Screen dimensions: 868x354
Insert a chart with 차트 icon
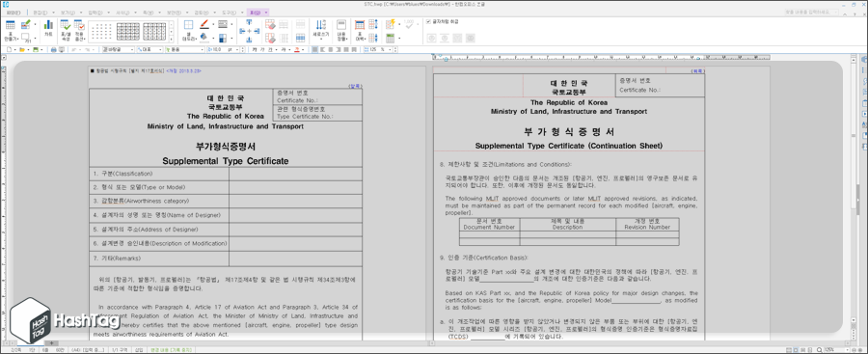[48, 29]
